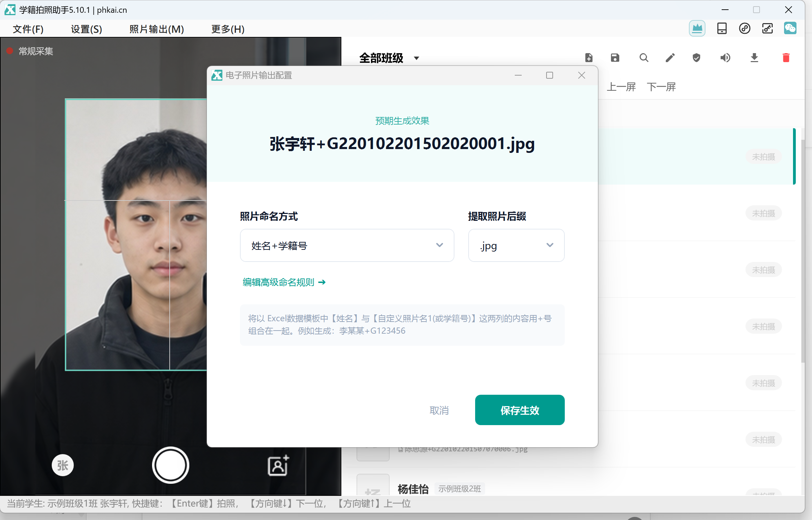Click the crown VIP icon in top bar
812x520 pixels.
tap(697, 28)
